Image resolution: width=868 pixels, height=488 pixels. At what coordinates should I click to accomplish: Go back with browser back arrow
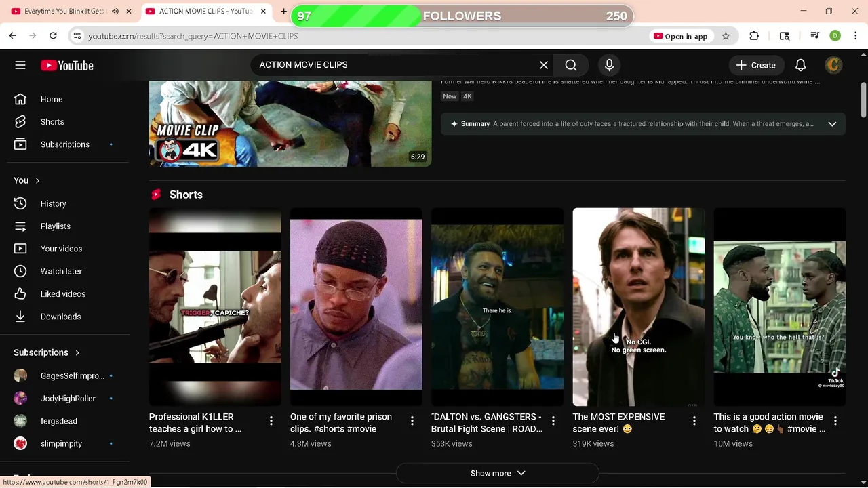(x=12, y=36)
